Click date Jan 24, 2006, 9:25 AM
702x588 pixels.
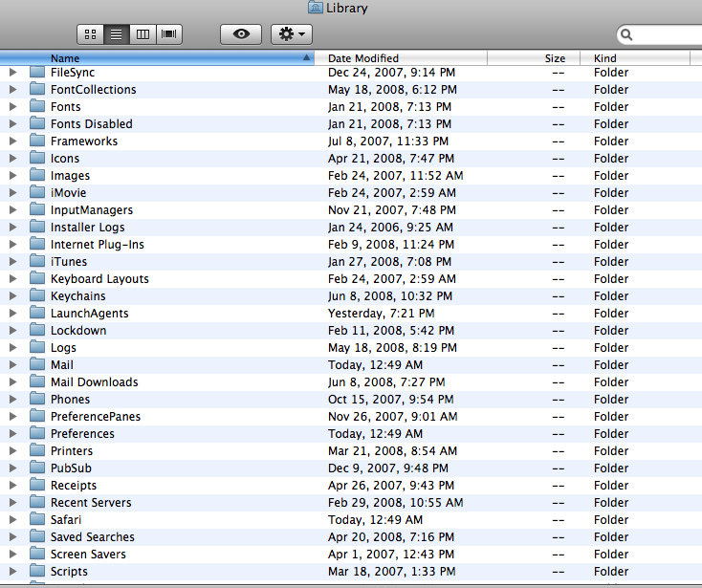coord(390,228)
